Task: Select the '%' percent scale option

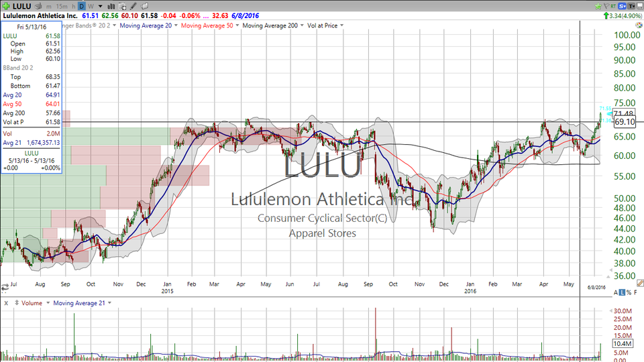Action: (629, 292)
